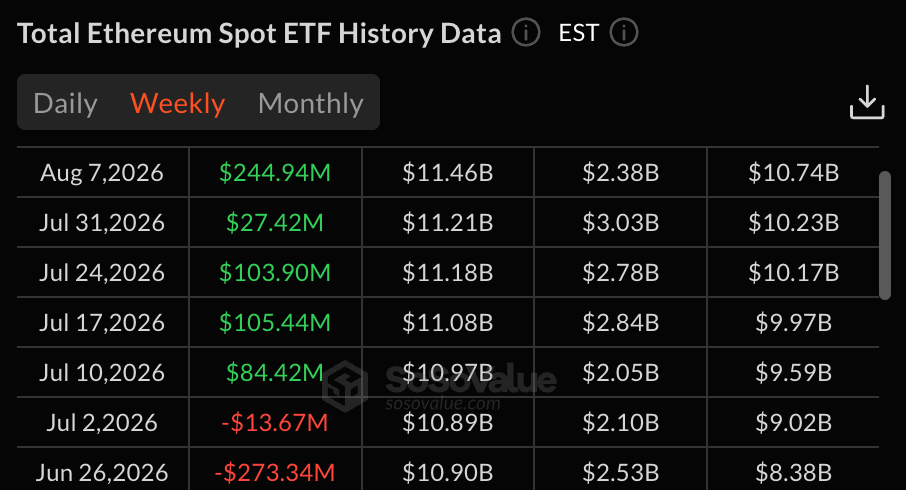Click the EST timezone label
The image size is (906, 490).
pos(578,33)
